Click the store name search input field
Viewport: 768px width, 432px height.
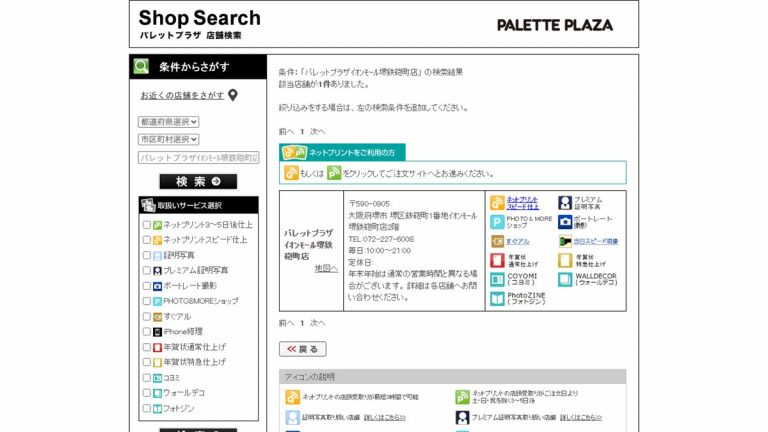[198, 158]
